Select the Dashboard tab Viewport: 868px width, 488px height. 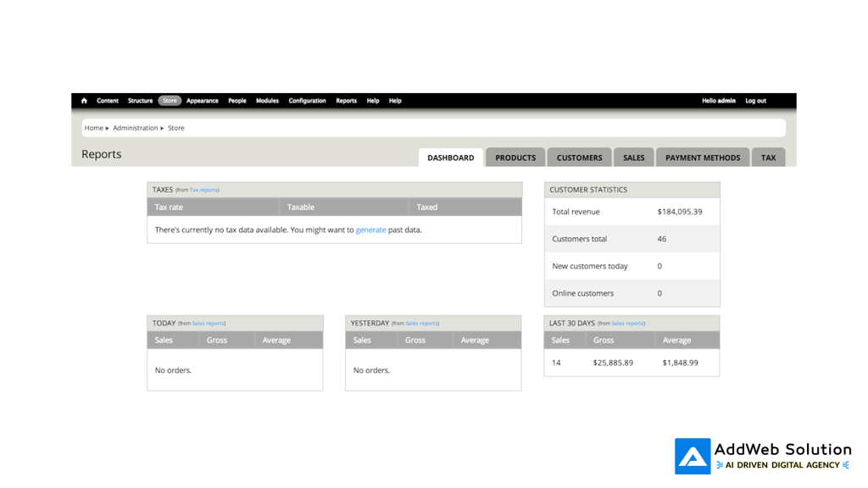[450, 157]
